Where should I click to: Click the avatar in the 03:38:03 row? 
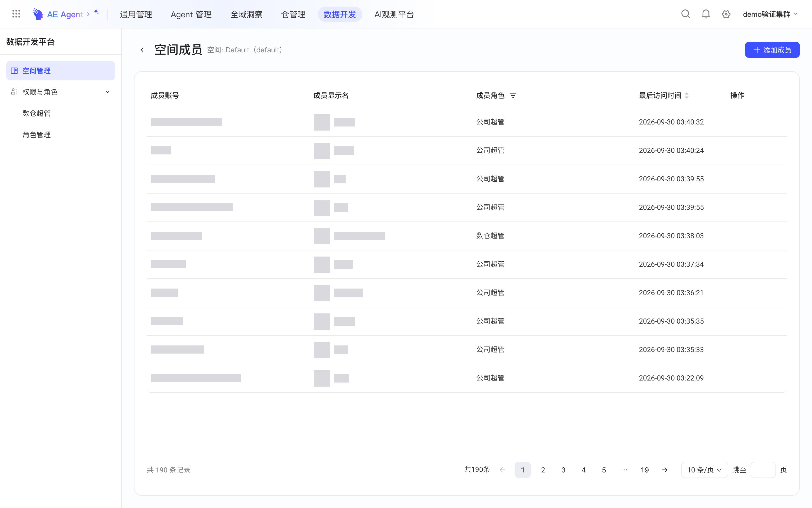pyautogui.click(x=322, y=236)
